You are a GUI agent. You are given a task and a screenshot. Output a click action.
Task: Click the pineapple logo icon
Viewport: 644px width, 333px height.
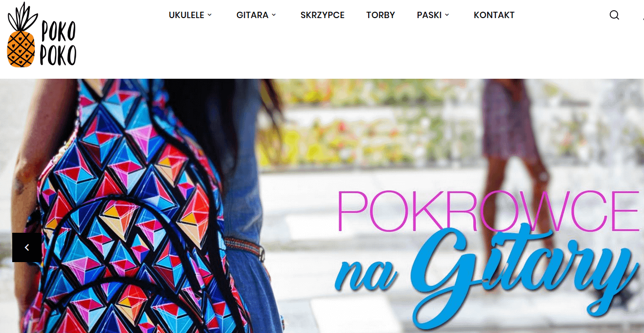[x=22, y=34]
